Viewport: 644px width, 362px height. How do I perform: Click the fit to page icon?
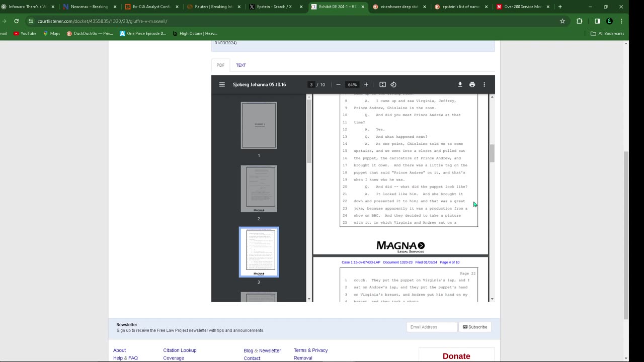(382, 84)
